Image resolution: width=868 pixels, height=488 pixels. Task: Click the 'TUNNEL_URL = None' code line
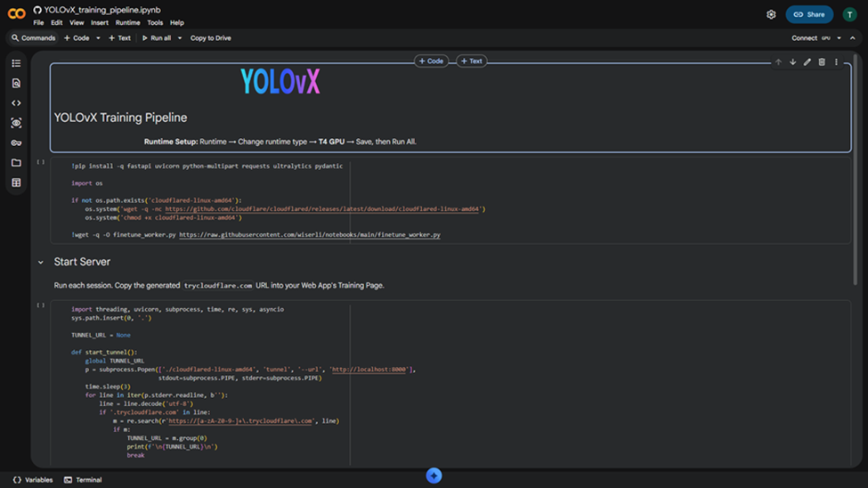click(x=101, y=335)
